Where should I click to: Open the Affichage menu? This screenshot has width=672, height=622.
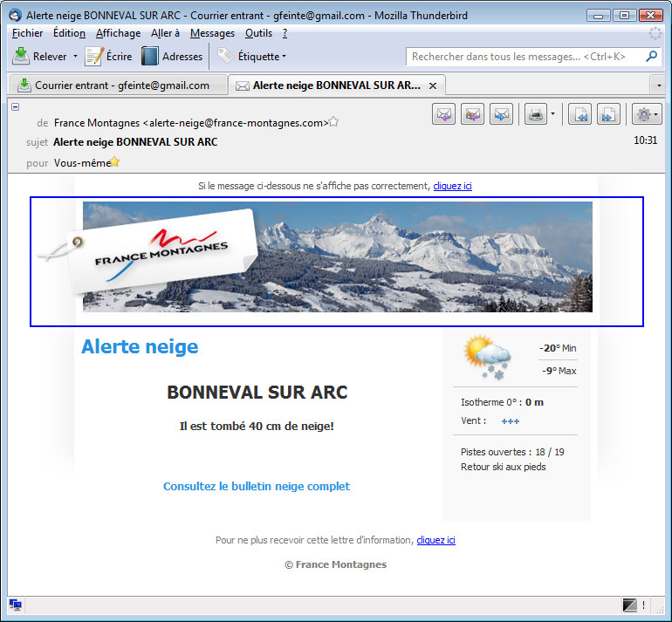pos(119,33)
